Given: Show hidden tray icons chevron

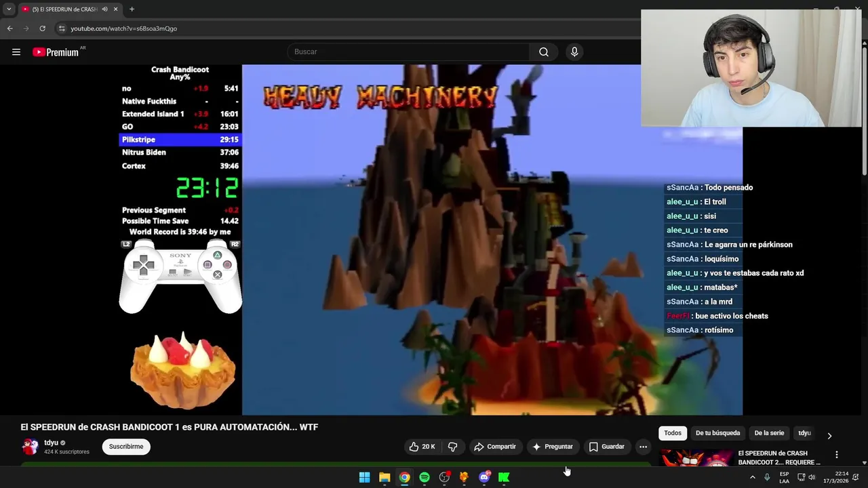Looking at the screenshot, I should tap(752, 477).
